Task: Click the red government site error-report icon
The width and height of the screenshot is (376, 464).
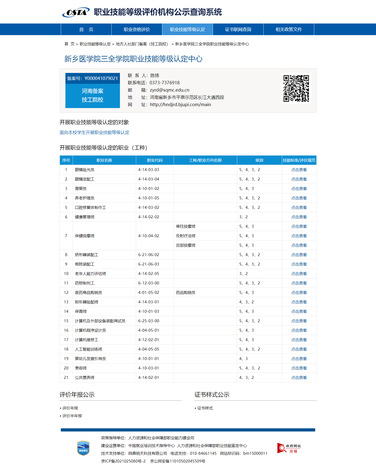Action: tap(289, 448)
